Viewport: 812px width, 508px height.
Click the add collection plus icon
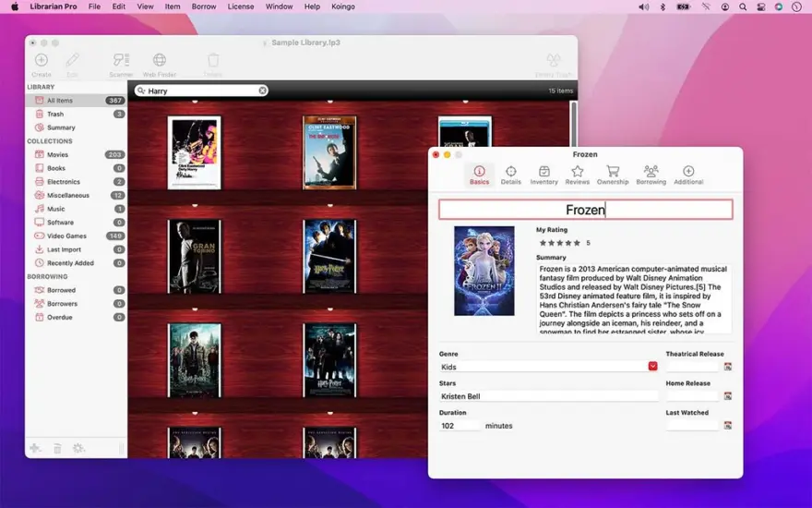(x=35, y=448)
